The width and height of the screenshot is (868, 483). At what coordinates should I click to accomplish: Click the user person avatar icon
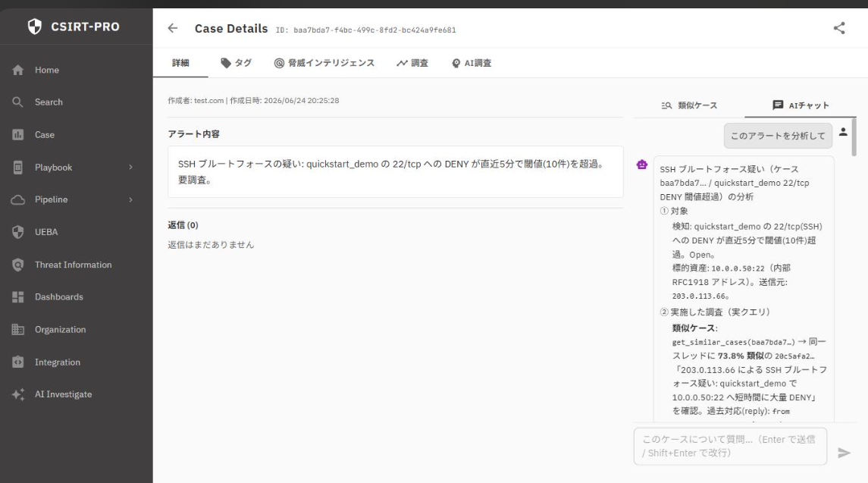843,132
